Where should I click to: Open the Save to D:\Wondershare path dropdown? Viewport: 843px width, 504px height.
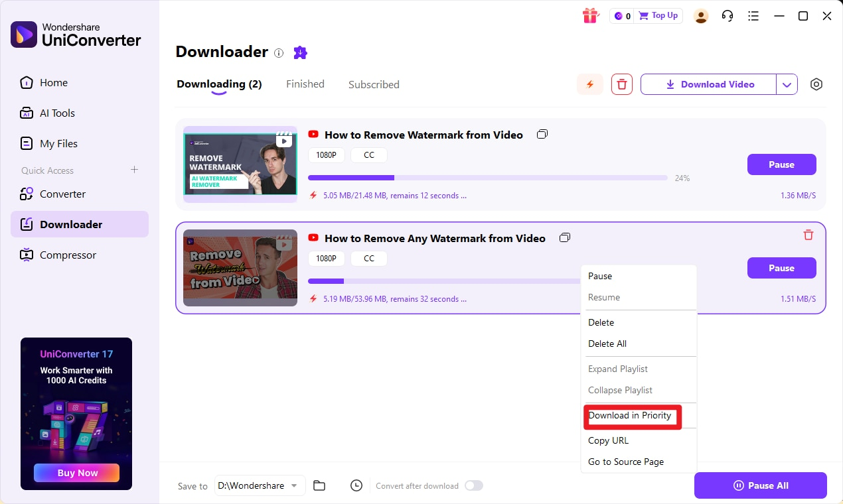point(260,485)
